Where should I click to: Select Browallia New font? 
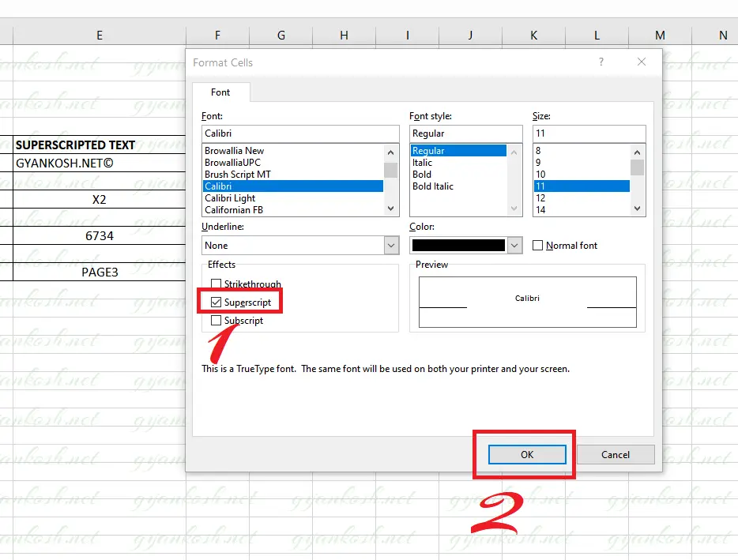point(293,151)
